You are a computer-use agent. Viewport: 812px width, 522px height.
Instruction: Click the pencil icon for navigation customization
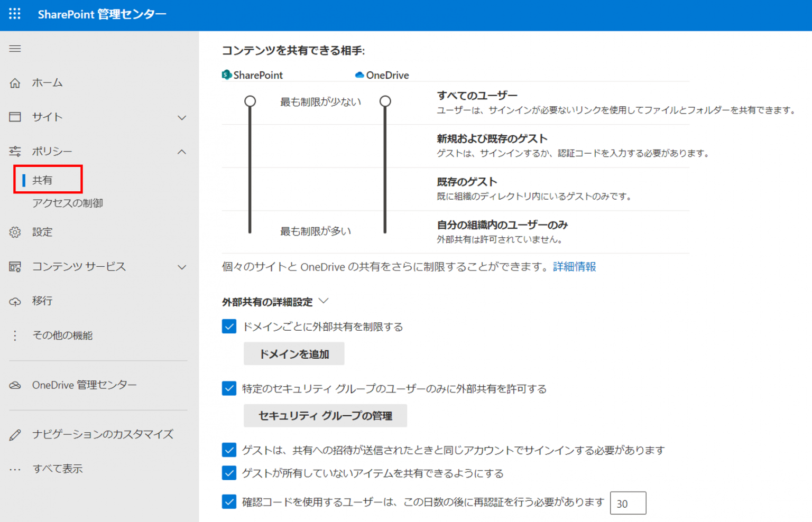pos(15,435)
